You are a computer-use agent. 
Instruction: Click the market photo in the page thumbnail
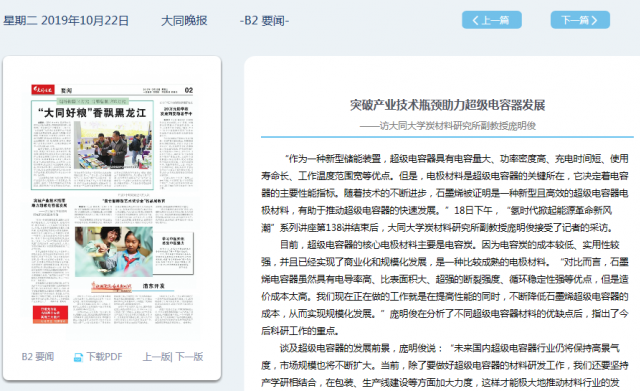(113, 145)
